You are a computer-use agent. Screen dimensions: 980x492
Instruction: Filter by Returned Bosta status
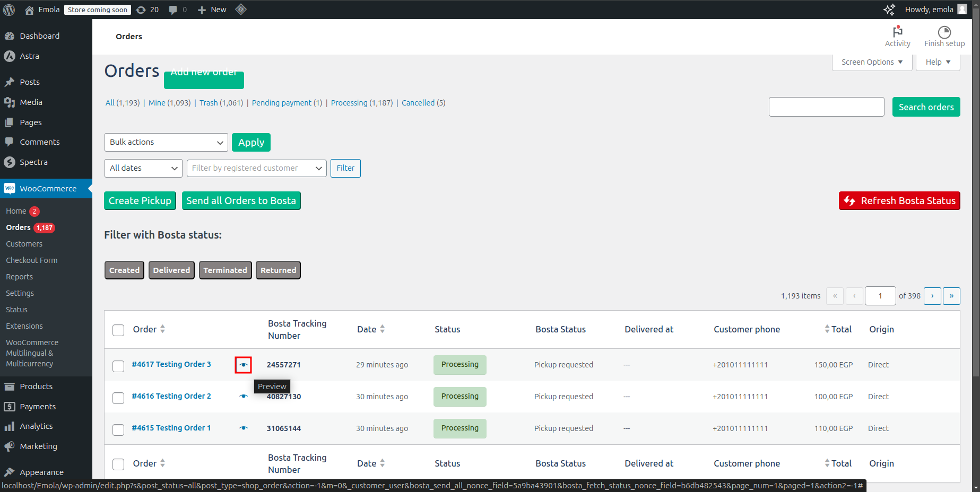pyautogui.click(x=278, y=270)
